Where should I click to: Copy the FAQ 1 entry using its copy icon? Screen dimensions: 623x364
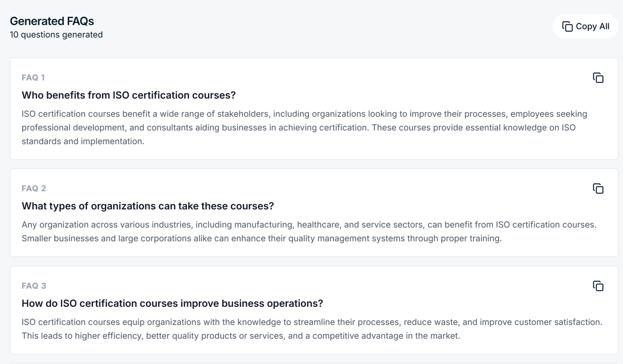click(x=598, y=78)
